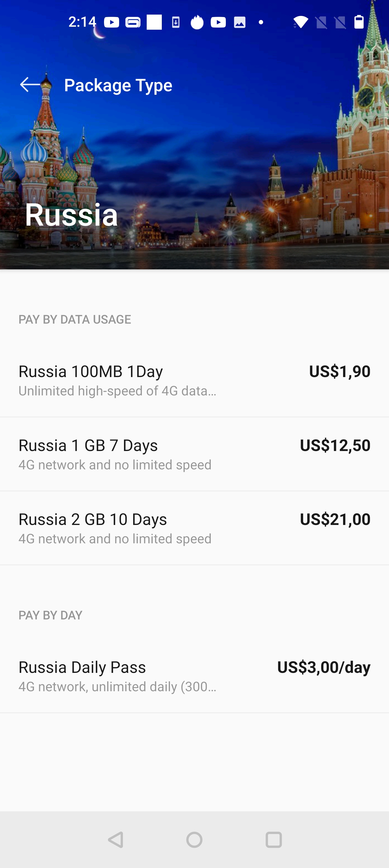
Task: Tap the US$12,50 price
Action: click(335, 445)
